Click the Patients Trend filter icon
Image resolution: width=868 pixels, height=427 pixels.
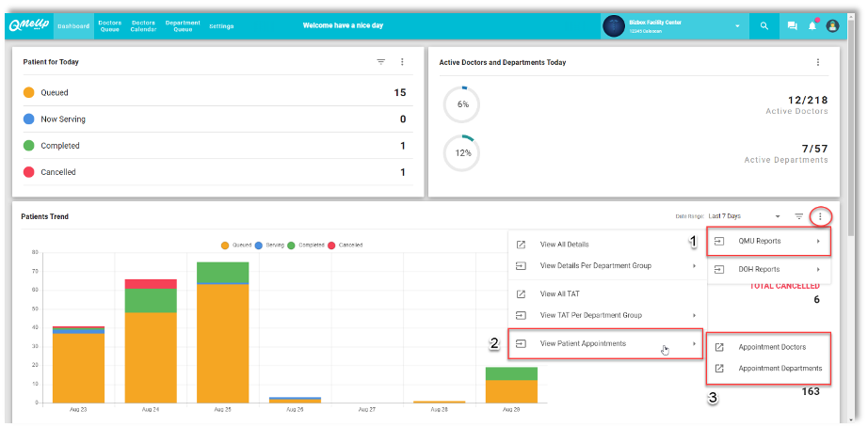point(799,216)
